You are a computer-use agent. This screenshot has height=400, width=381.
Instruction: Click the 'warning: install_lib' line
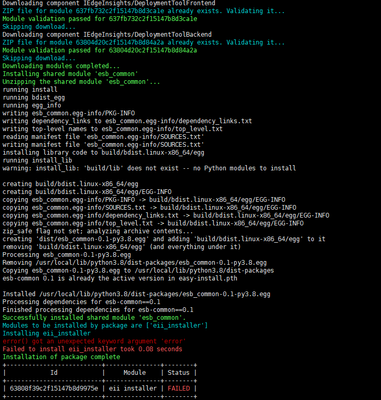coord(149,168)
